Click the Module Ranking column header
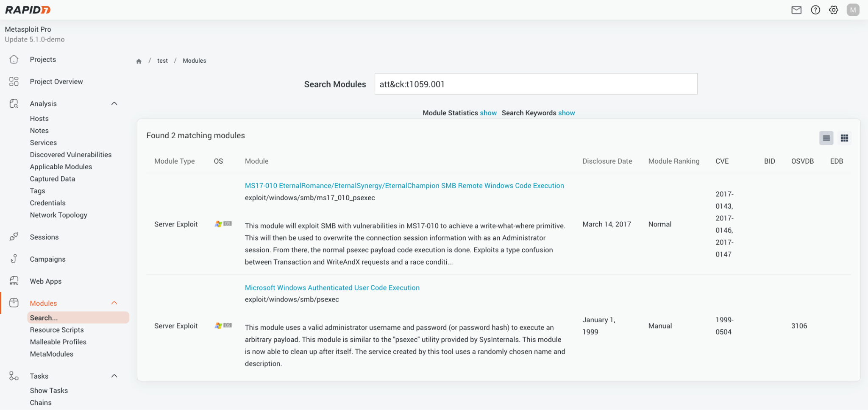Screen dimensions: 868x410 pyautogui.click(x=674, y=161)
